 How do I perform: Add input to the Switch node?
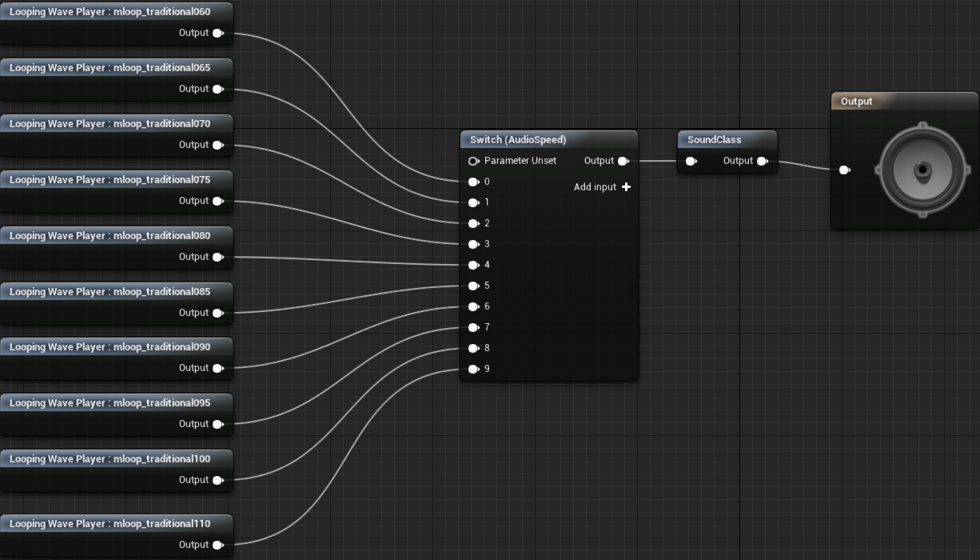click(603, 186)
